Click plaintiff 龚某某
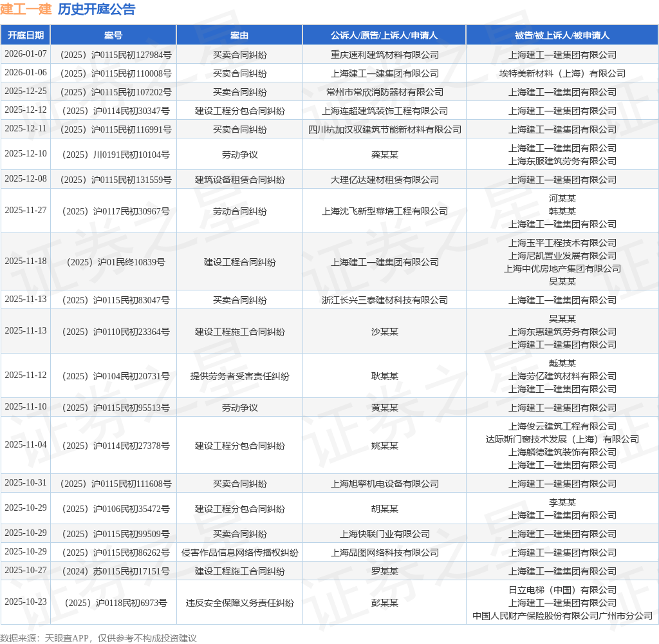The width and height of the screenshot is (659, 644). click(385, 155)
